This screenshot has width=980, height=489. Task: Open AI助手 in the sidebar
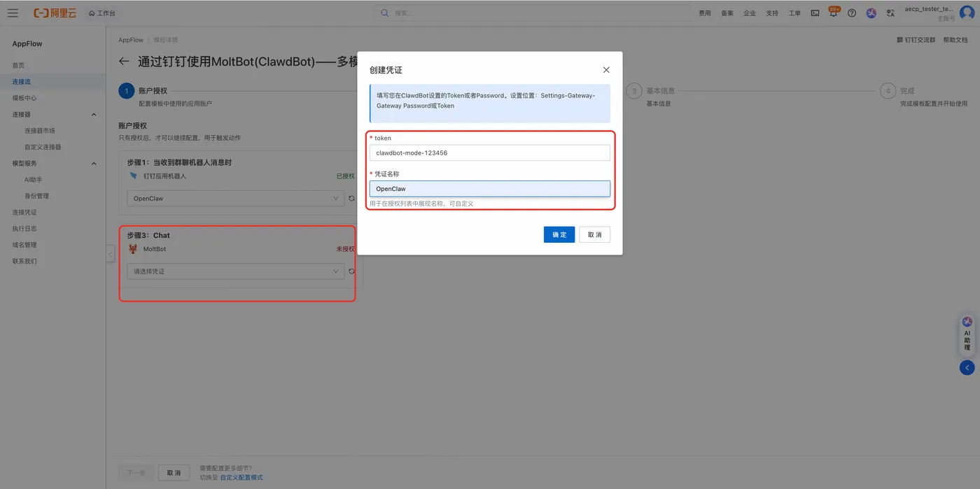pyautogui.click(x=33, y=180)
